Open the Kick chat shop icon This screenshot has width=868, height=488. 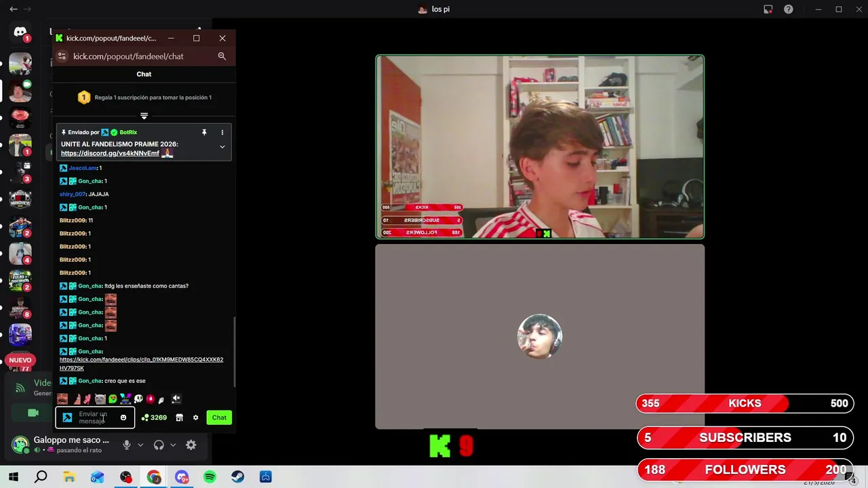[x=179, y=418]
